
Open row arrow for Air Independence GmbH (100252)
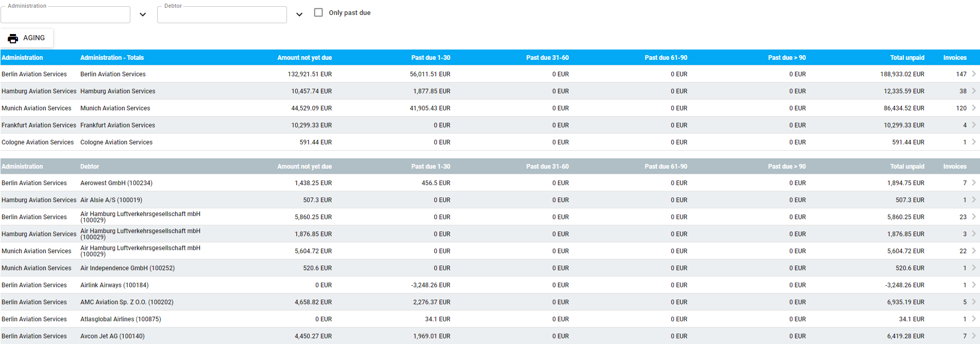(973, 268)
